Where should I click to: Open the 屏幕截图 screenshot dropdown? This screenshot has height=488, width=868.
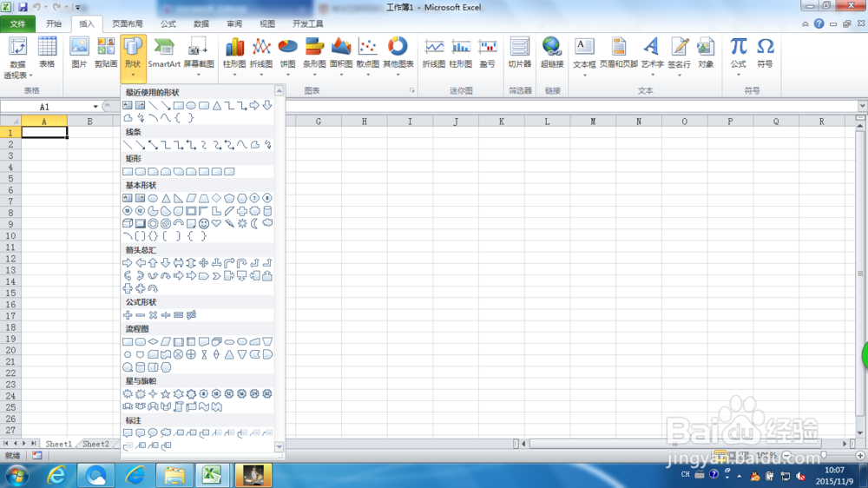(x=198, y=75)
